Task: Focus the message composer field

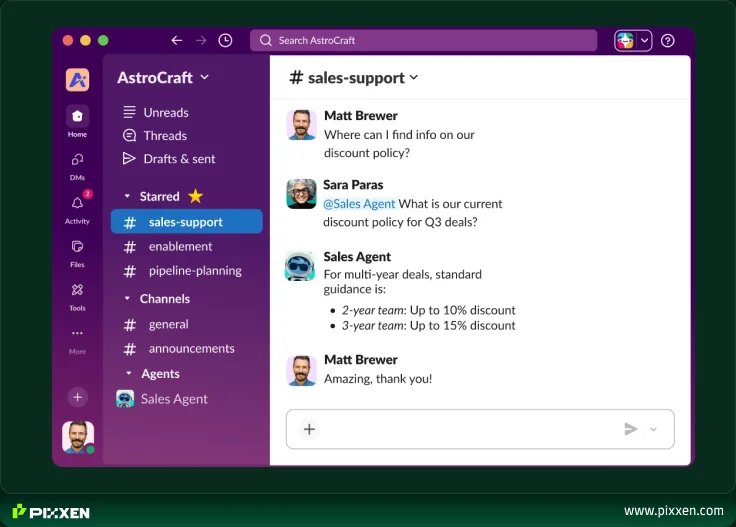Action: pos(480,429)
